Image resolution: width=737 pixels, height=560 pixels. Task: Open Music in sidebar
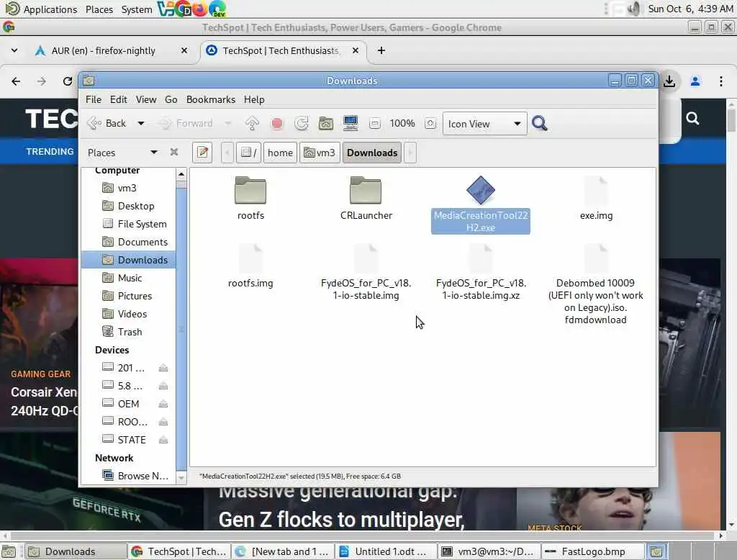click(x=128, y=278)
